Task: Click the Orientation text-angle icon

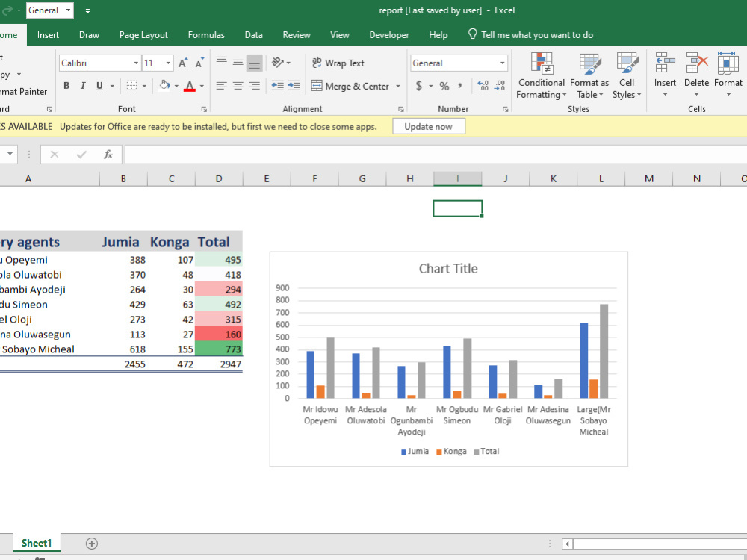Action: pyautogui.click(x=278, y=63)
